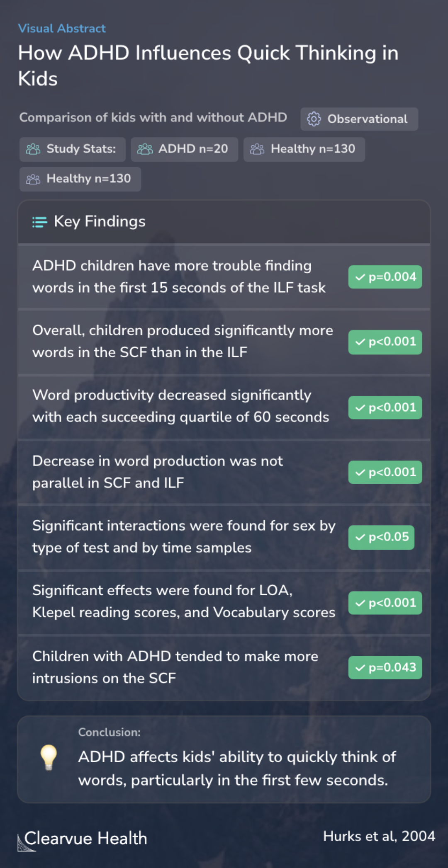Click the gear icon beside Observational
The width and height of the screenshot is (448, 868).
tap(314, 119)
